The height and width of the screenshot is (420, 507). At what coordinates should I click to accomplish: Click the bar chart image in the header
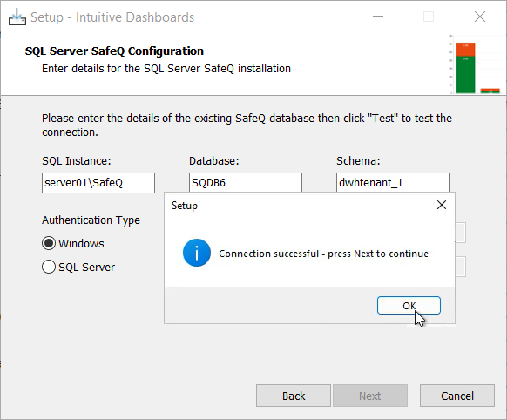[x=477, y=64]
